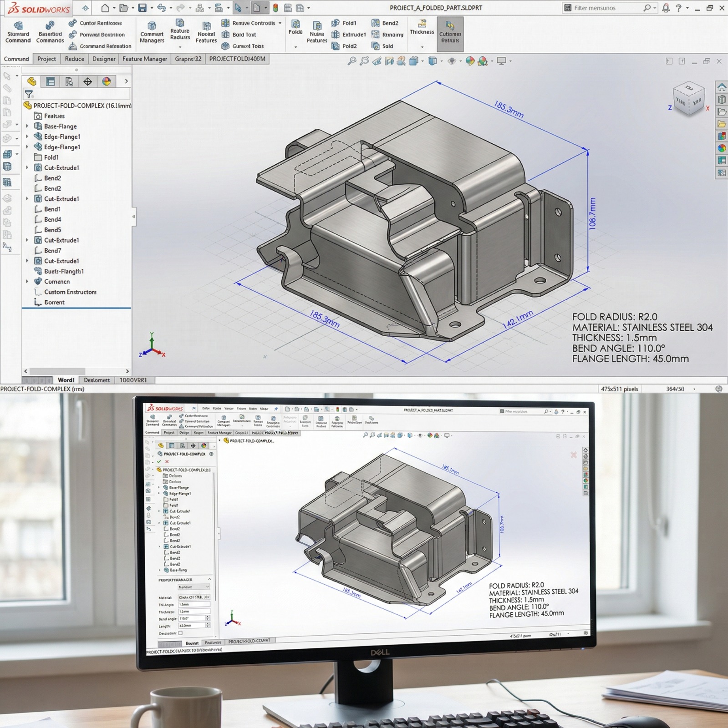Open the Remuve Controuis dropdown arrow
728x728 pixels.
(x=280, y=23)
